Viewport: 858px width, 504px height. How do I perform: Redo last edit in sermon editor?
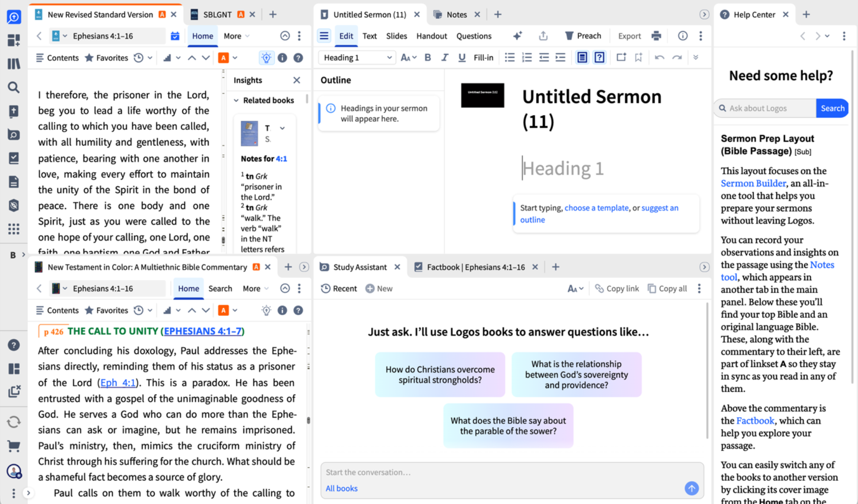tap(677, 57)
